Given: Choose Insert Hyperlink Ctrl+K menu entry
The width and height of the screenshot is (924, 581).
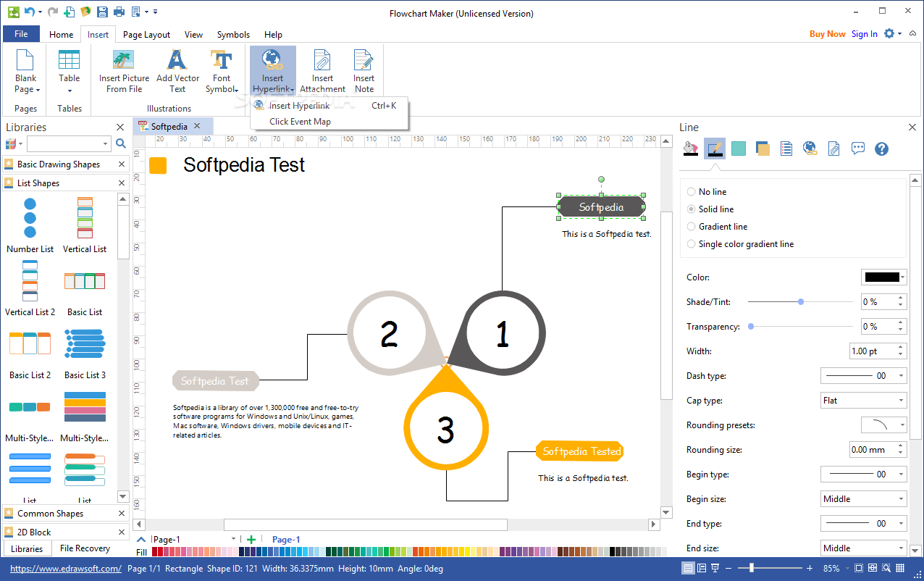Looking at the screenshot, I should pyautogui.click(x=330, y=106).
